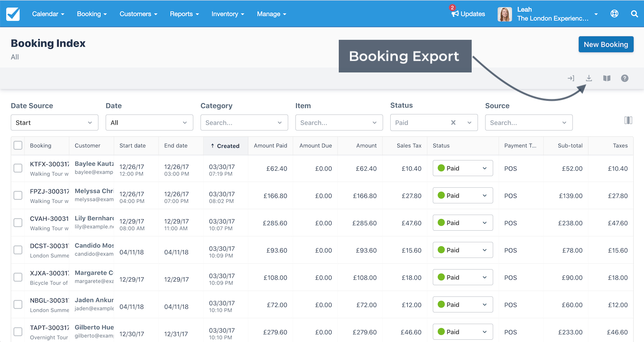The width and height of the screenshot is (644, 342).
Task: Check the XJXA booking row checkbox
Action: pyautogui.click(x=18, y=277)
